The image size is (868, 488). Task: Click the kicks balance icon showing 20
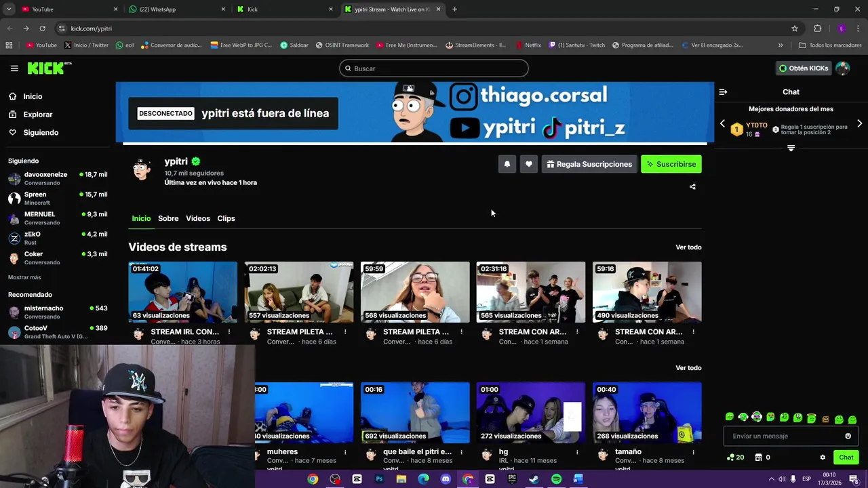(735, 457)
